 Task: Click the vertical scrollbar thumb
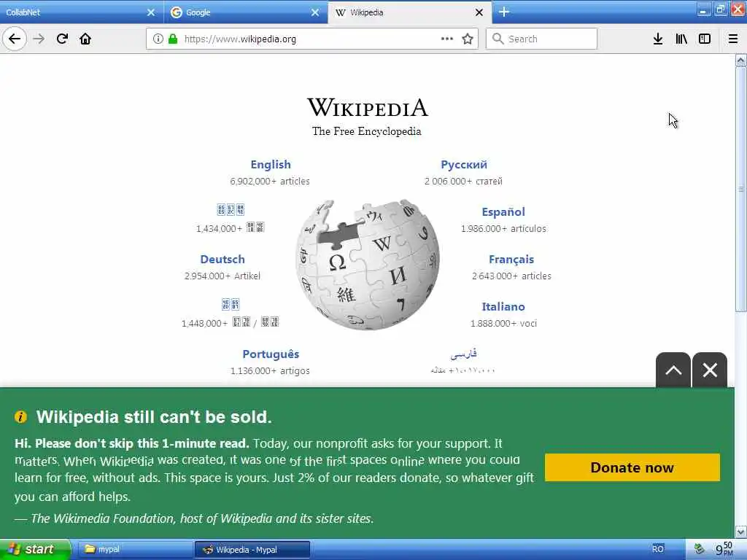click(741, 189)
